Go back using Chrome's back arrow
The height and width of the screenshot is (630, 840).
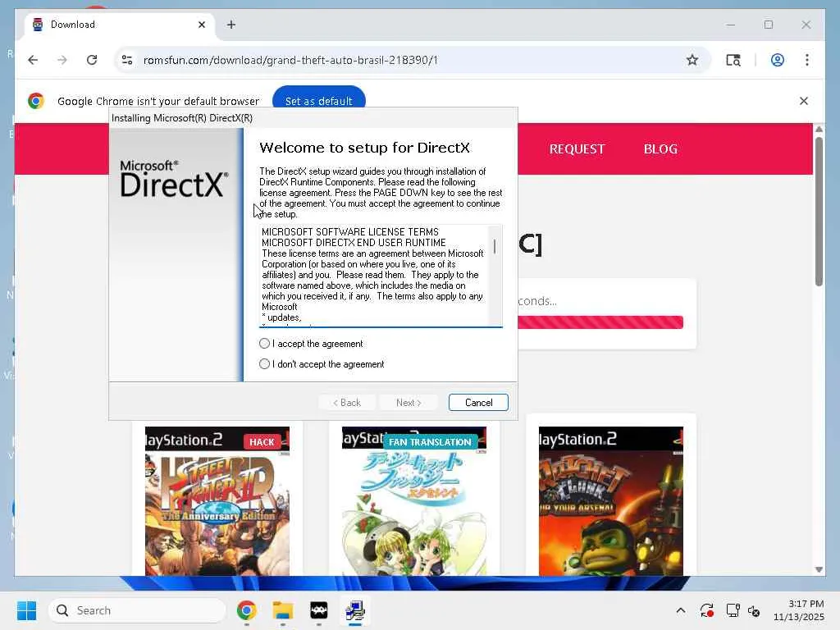[x=33, y=60]
